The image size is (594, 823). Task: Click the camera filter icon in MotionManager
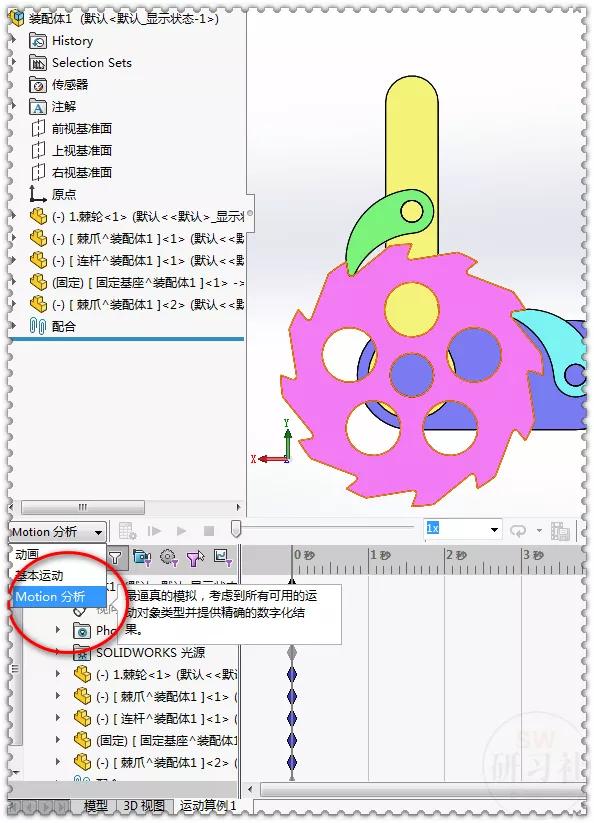(142, 557)
